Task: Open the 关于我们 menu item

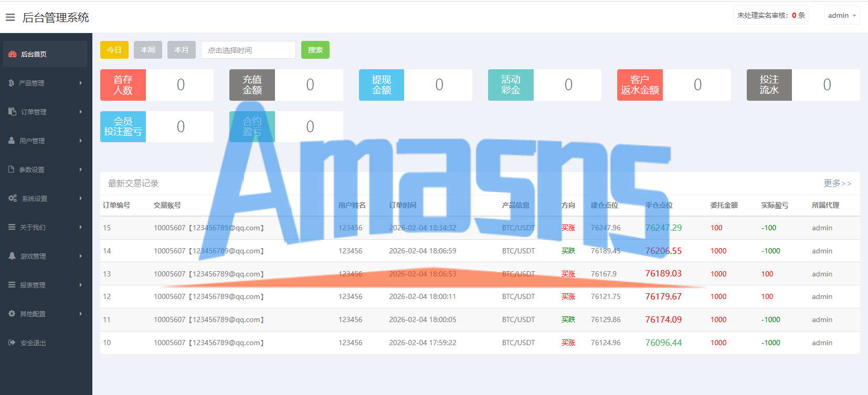Action: tap(45, 227)
